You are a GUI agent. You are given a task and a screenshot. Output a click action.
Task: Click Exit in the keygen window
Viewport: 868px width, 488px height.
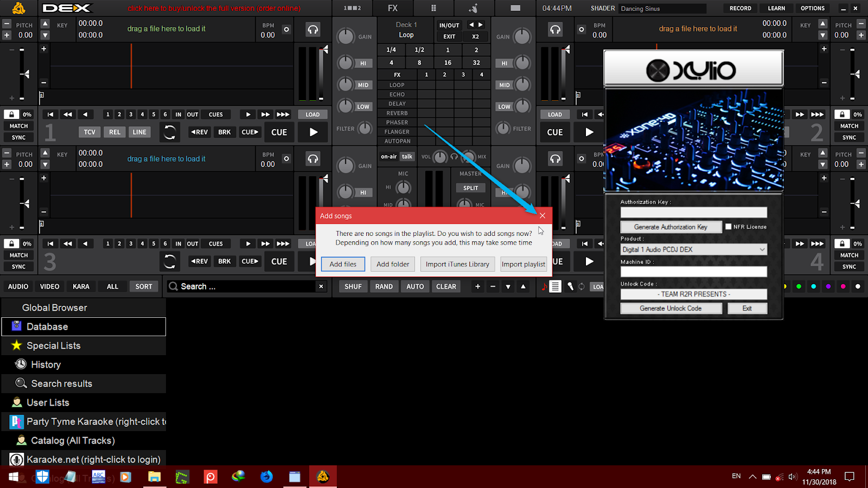coord(747,308)
